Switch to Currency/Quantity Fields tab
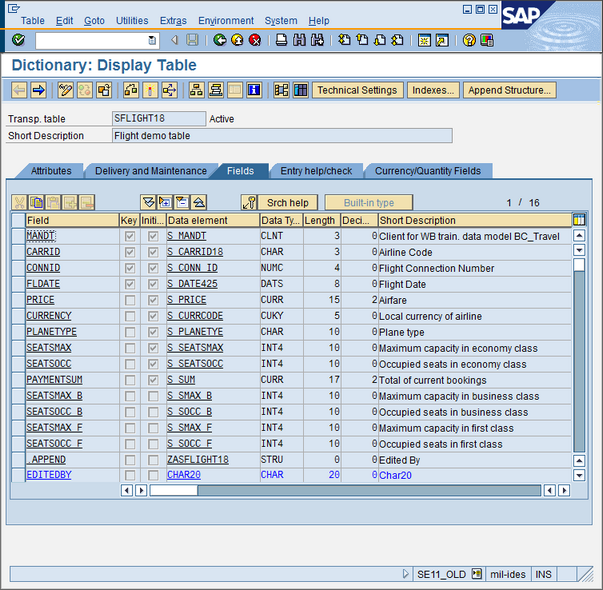This screenshot has height=590, width=603. point(428,171)
